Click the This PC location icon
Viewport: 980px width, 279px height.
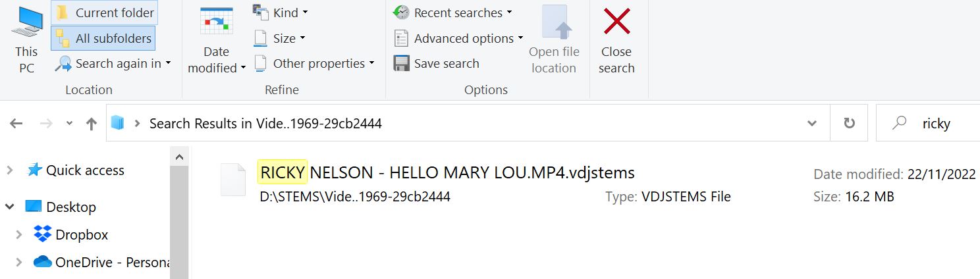[26, 23]
